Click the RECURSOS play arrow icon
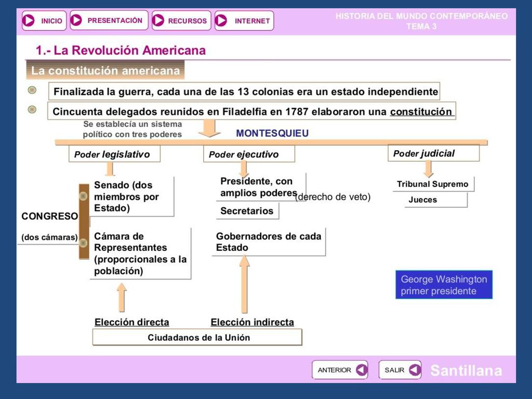Image resolution: width=532 pixels, height=399 pixels. [158, 20]
